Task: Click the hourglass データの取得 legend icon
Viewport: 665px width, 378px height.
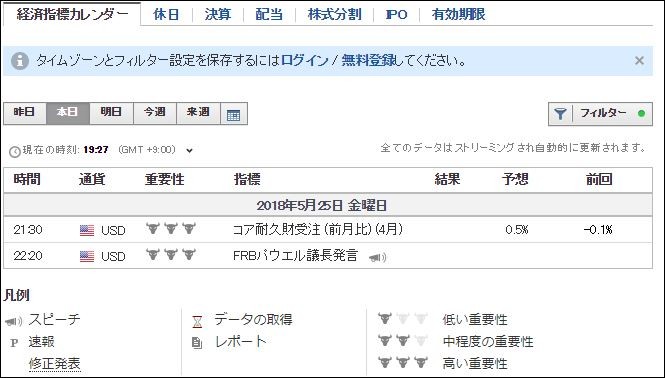Action: tap(197, 322)
